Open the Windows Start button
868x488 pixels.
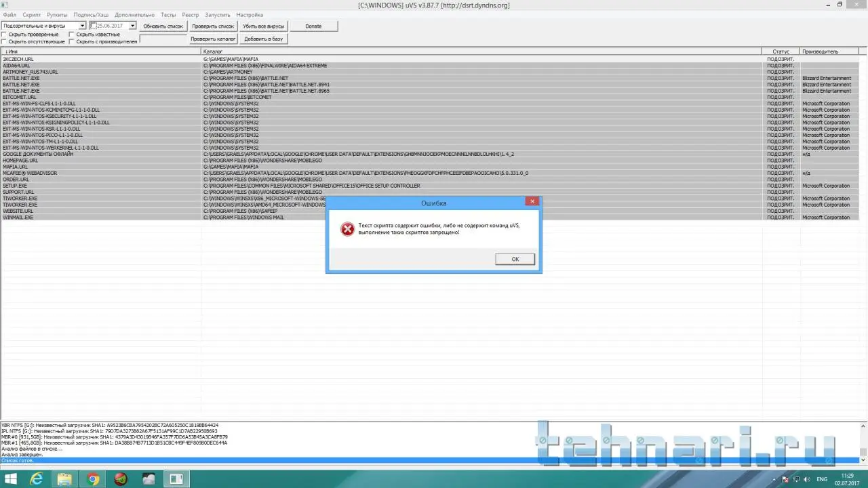click(12, 479)
